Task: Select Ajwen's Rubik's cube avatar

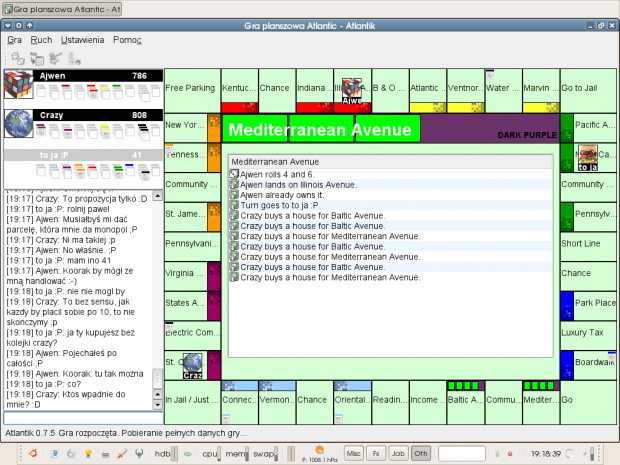Action: 19,85
